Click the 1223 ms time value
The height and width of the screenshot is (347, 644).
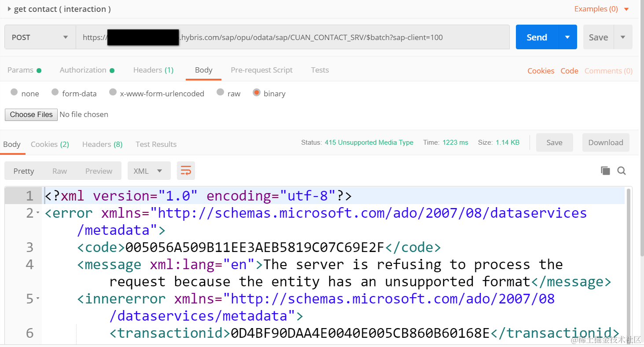coord(455,142)
